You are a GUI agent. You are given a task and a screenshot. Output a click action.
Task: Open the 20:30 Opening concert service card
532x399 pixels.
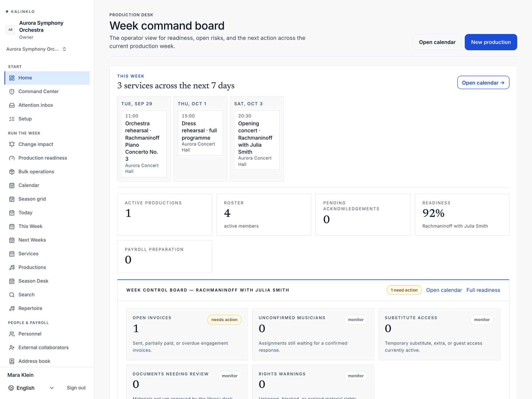pos(257,140)
